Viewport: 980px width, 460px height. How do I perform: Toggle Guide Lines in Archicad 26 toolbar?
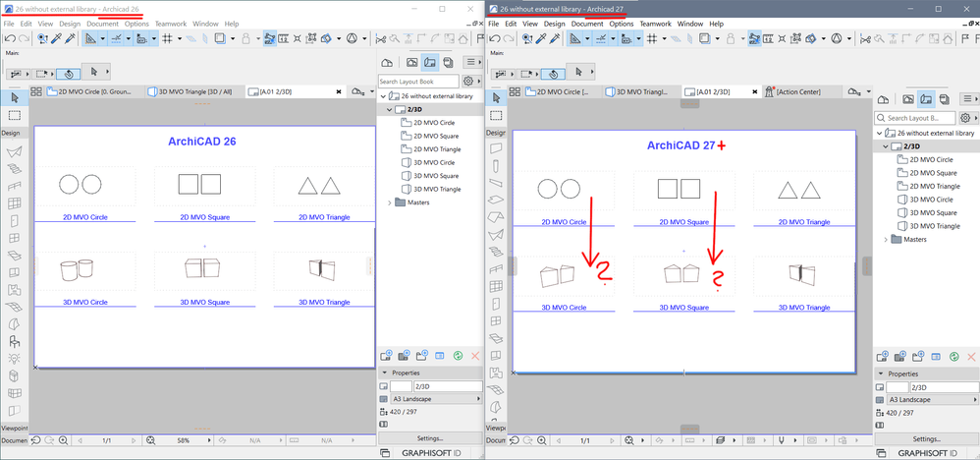pos(91,38)
